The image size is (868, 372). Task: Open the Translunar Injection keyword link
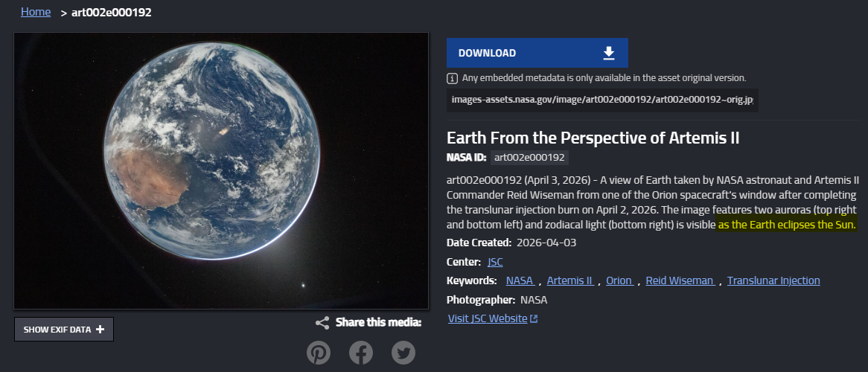point(773,280)
